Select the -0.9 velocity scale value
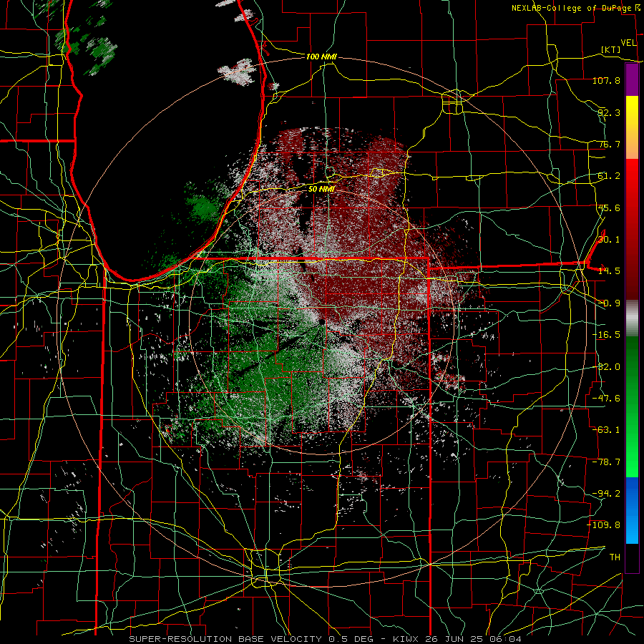644x644 pixels. point(609,303)
